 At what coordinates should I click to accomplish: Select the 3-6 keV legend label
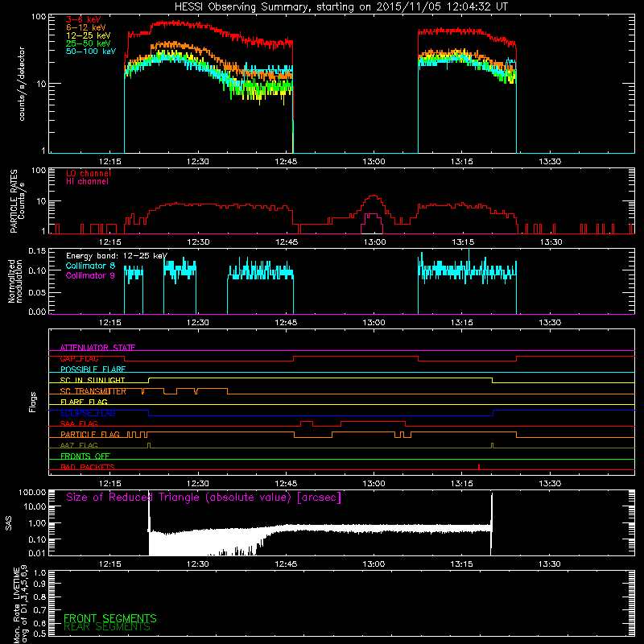tap(84, 19)
